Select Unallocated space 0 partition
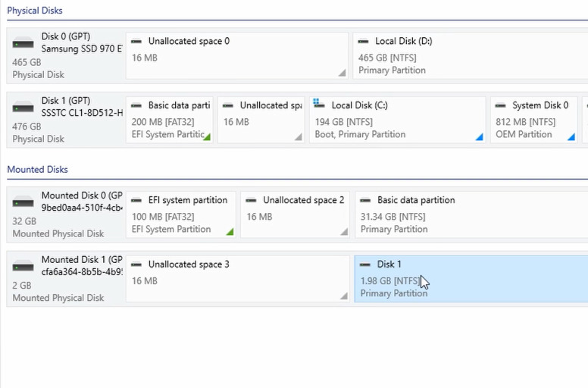 coord(237,55)
